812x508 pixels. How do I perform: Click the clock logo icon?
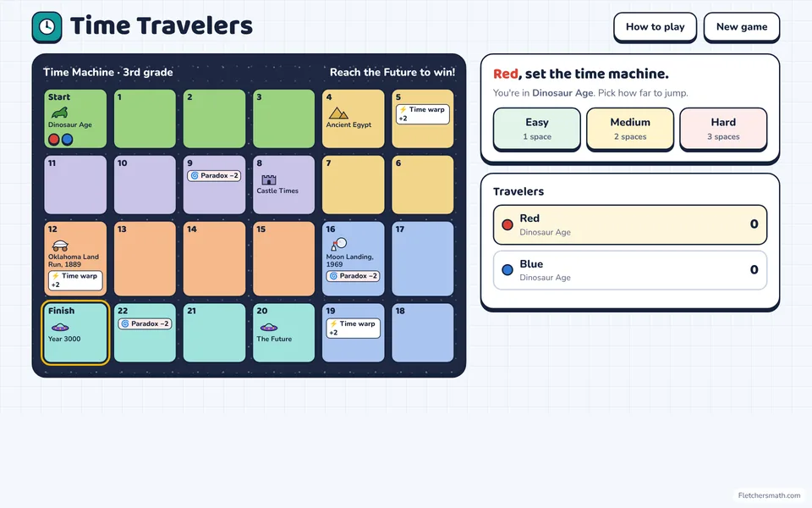(47, 27)
